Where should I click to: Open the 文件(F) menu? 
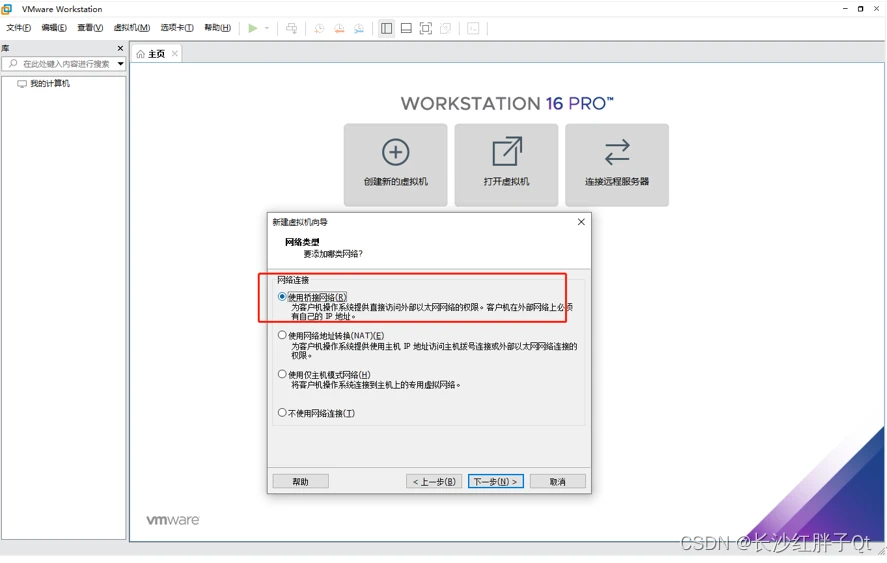click(19, 28)
